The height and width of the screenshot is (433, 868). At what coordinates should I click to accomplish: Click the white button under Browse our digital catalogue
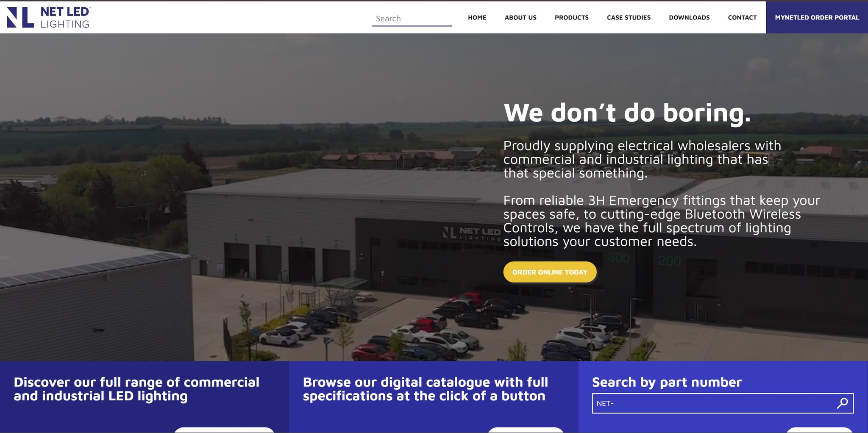click(526, 430)
